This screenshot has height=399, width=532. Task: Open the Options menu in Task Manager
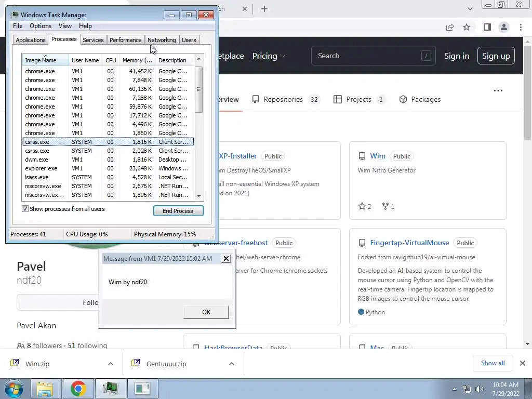click(x=41, y=26)
